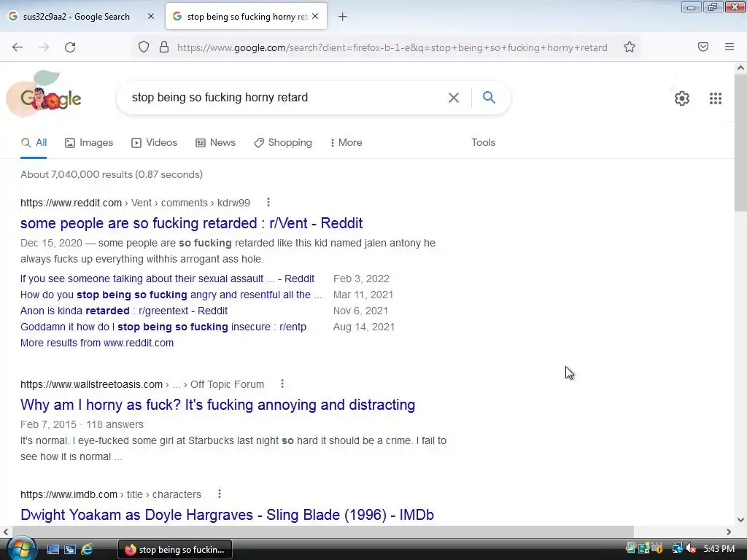Run the search with the magnifier icon
The height and width of the screenshot is (560, 747).
click(489, 98)
